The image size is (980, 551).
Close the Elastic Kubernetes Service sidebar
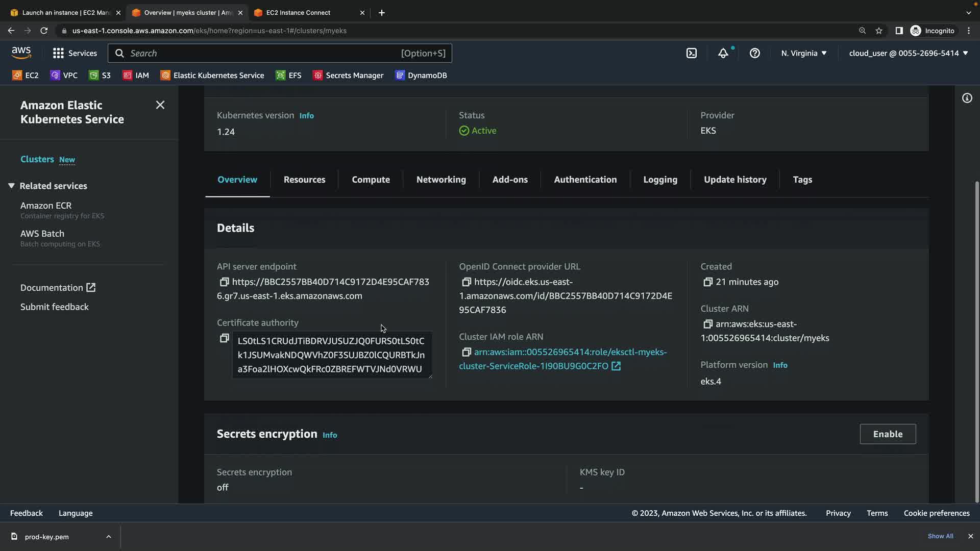[160, 105]
